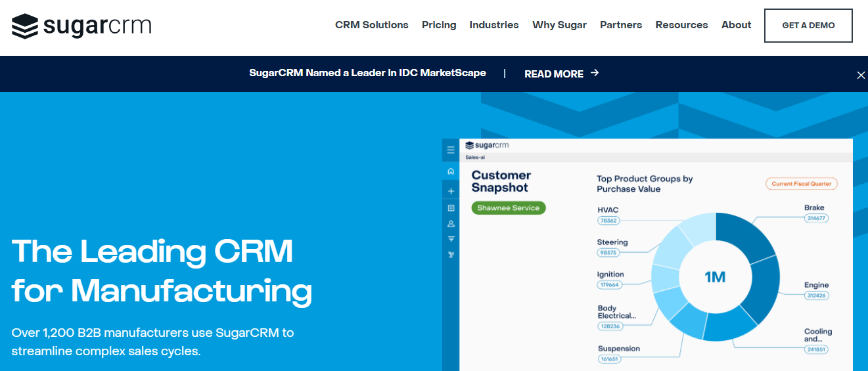
Task: Click the Brake label in the chart
Action: point(814,207)
